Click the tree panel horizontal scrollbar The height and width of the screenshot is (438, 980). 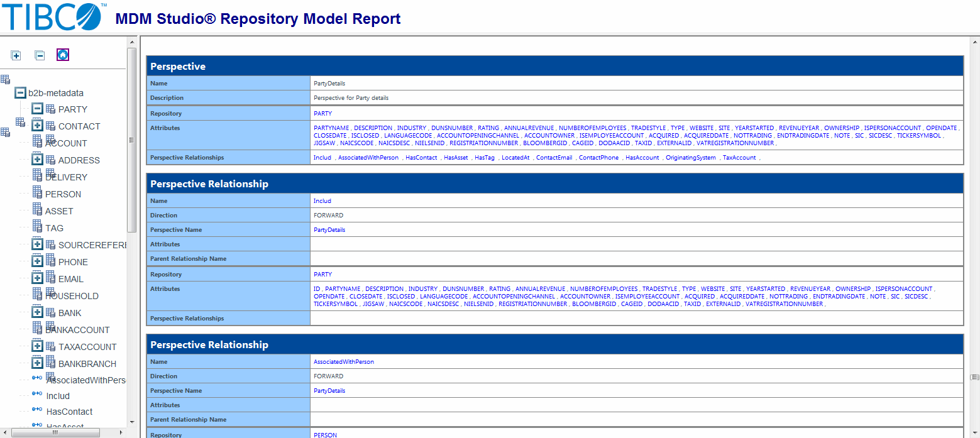55,432
